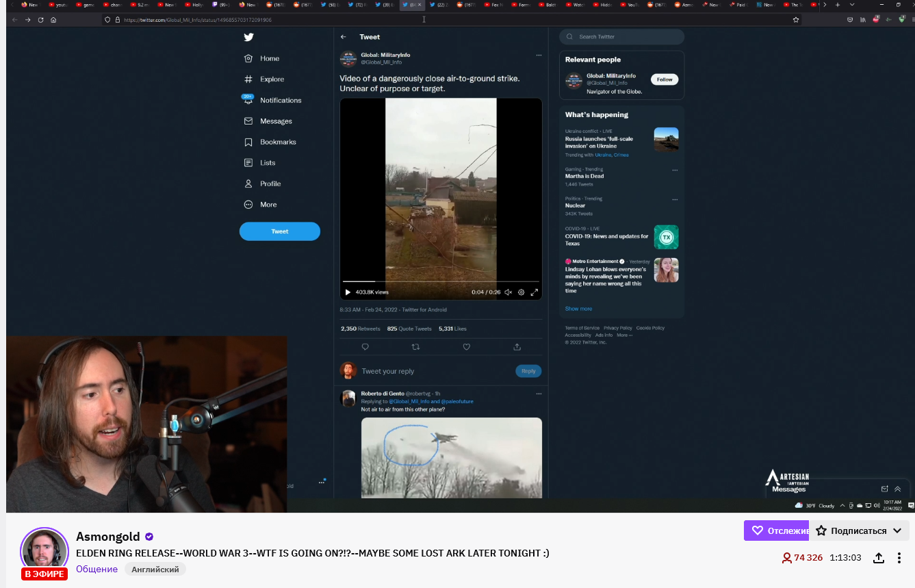The width and height of the screenshot is (915, 588).
Task: Open the 5,331 Likes list
Action: (x=452, y=329)
